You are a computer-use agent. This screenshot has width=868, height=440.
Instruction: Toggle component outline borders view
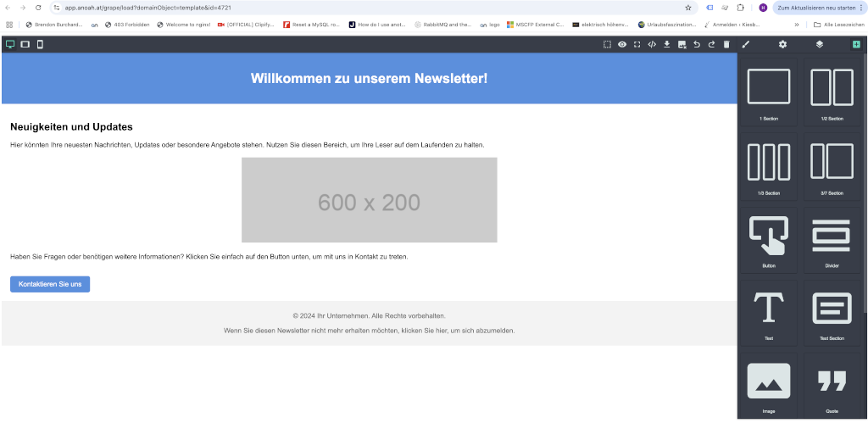pos(607,44)
